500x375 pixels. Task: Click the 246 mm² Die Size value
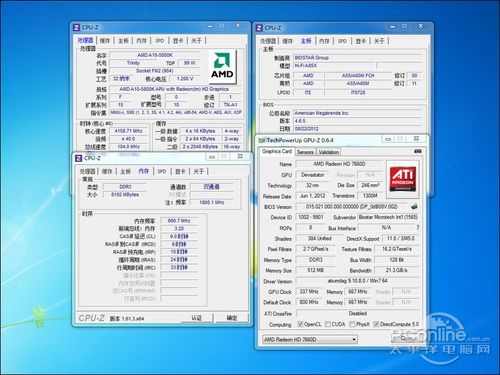pos(370,185)
